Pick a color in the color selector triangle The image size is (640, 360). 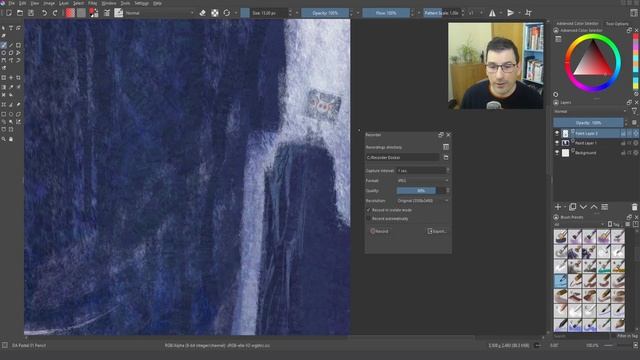pyautogui.click(x=592, y=62)
